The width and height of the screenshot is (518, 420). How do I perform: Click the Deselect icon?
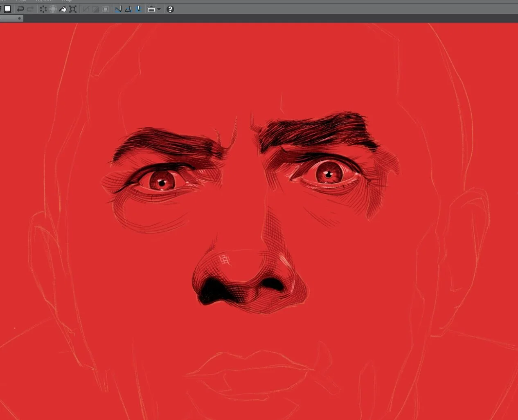click(x=86, y=9)
